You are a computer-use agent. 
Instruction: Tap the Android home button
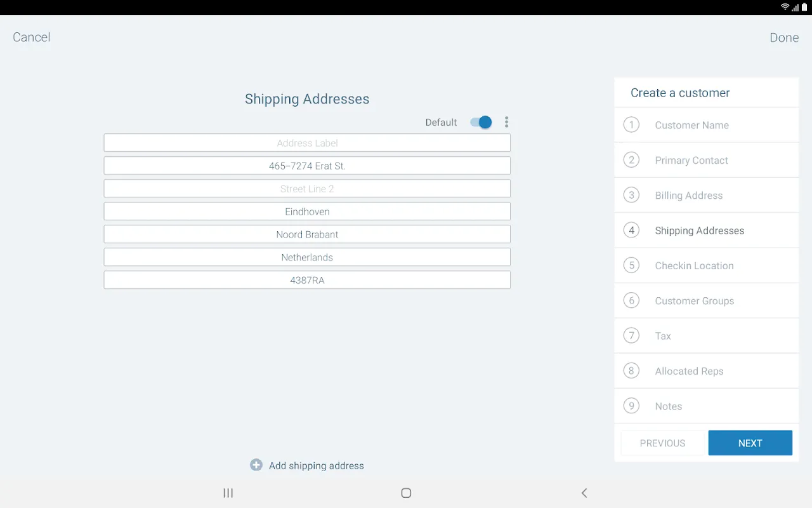(406, 493)
